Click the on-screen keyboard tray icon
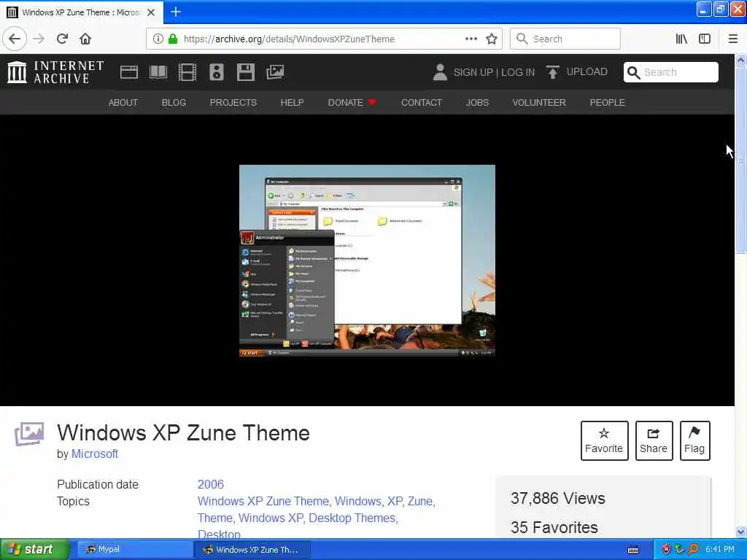 click(x=633, y=550)
